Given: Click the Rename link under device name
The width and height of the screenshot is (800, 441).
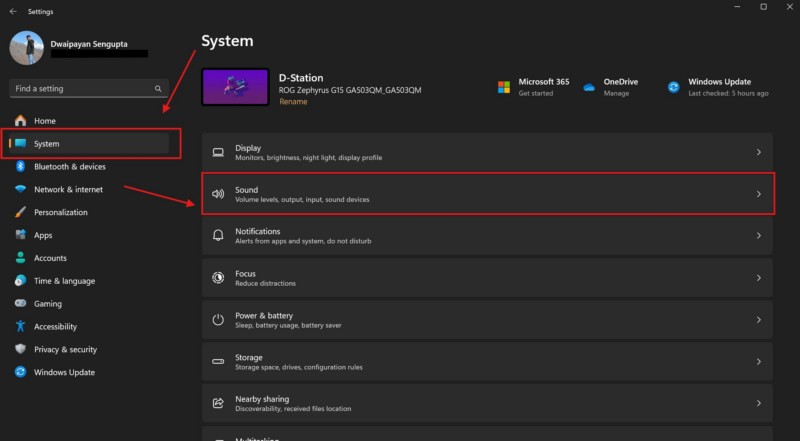Looking at the screenshot, I should tap(293, 102).
